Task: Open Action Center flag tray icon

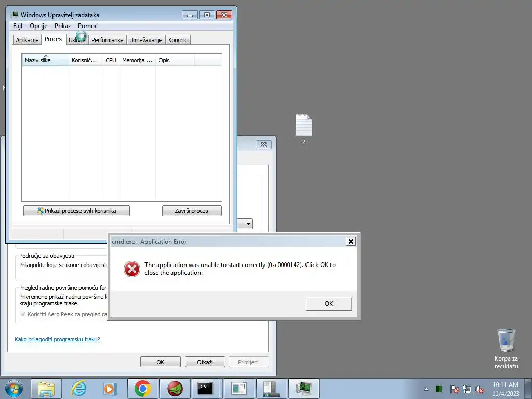Action: pos(454,389)
